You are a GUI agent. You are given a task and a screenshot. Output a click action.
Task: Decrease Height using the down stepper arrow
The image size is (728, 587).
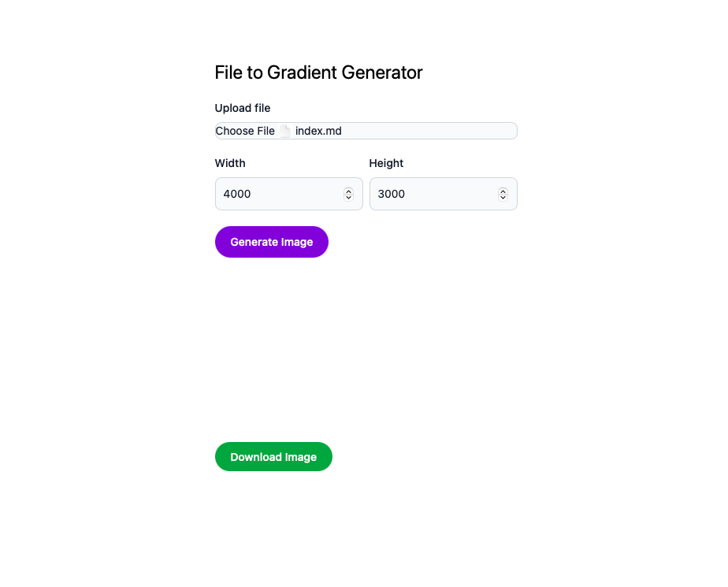(x=503, y=197)
